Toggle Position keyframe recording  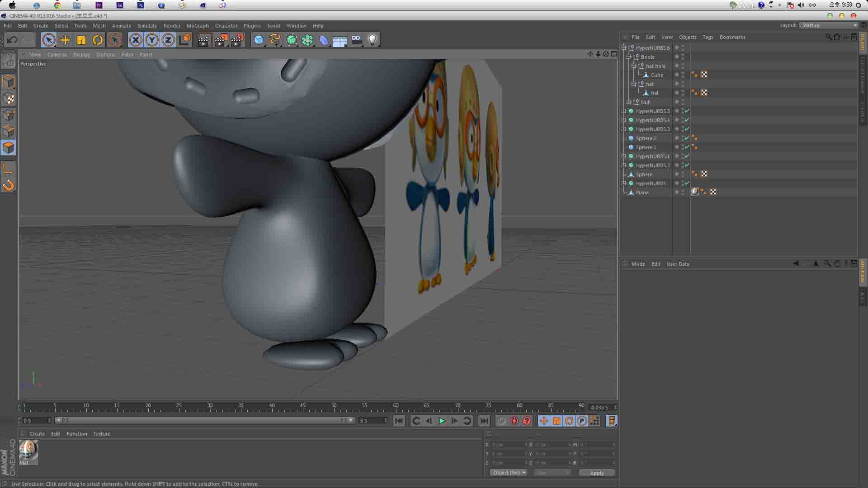pyautogui.click(x=544, y=421)
